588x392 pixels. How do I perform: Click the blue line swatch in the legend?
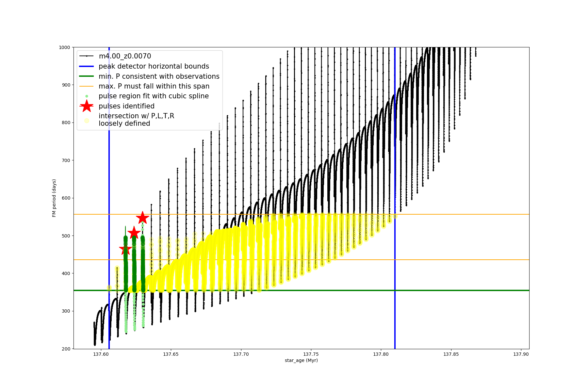(x=87, y=66)
